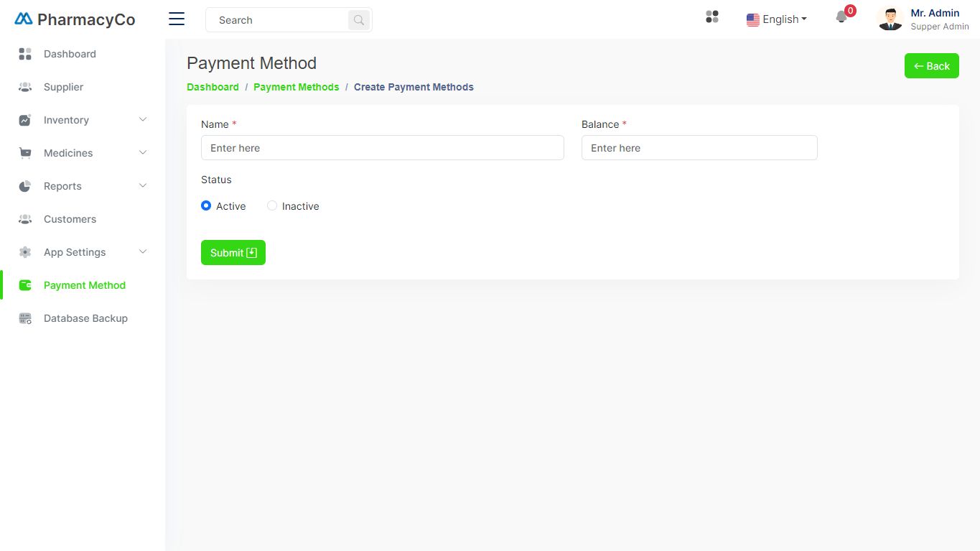Screen dimensions: 980x551
Task: Click the Database Backup icon
Action: tap(25, 318)
